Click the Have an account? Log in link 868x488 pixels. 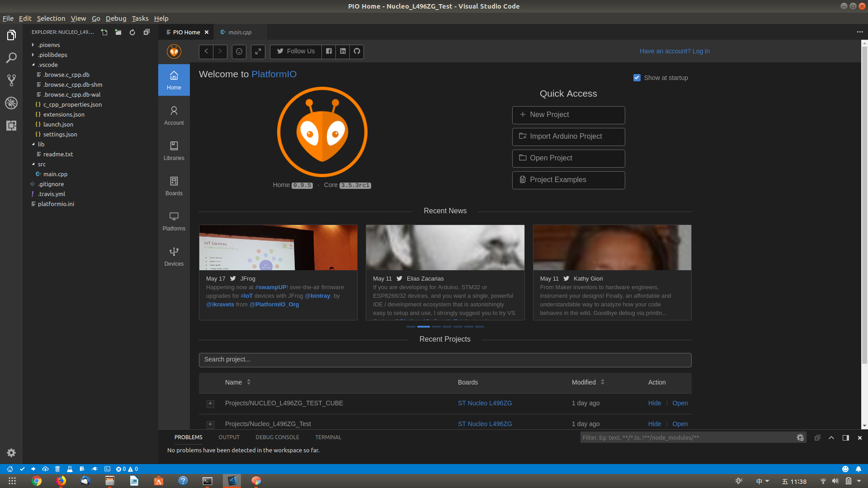[x=674, y=51]
